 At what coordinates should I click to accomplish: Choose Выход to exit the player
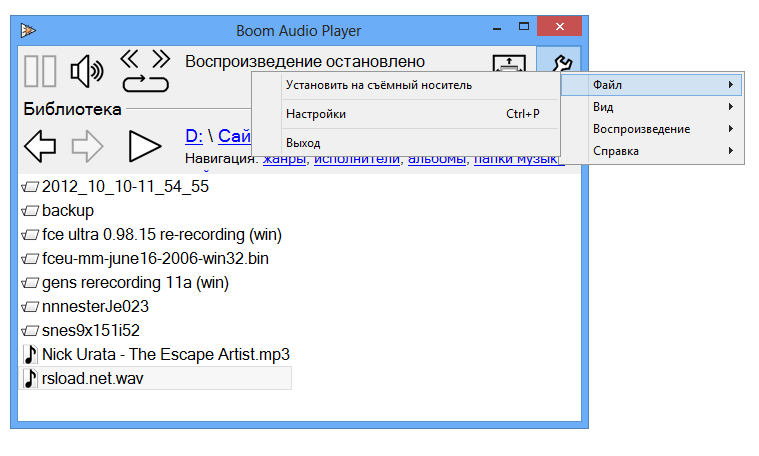[406, 143]
